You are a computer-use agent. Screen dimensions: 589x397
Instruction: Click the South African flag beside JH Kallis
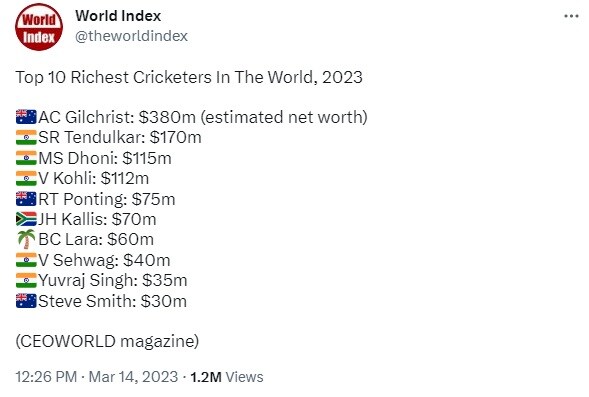click(26, 219)
